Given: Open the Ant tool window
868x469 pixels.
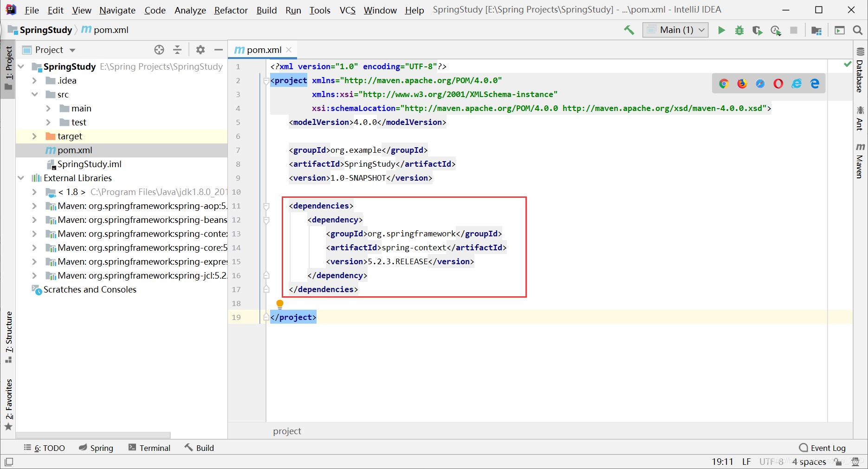Looking at the screenshot, I should (x=860, y=118).
